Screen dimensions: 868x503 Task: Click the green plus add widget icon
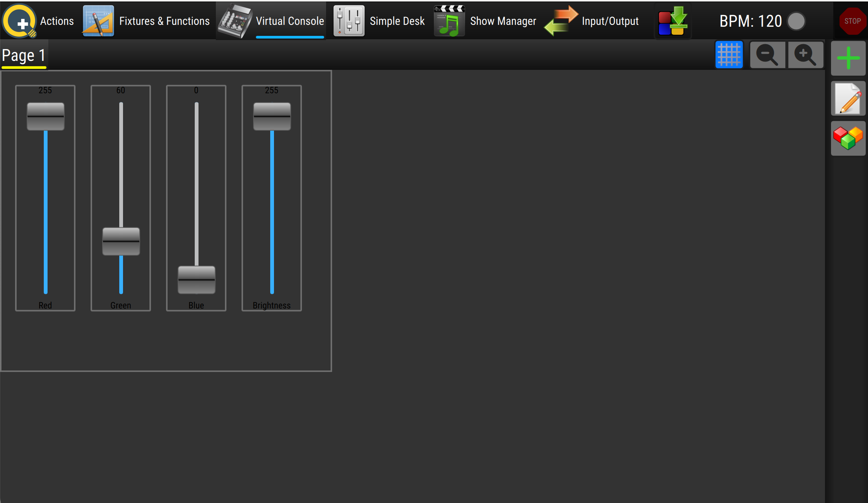pyautogui.click(x=848, y=58)
